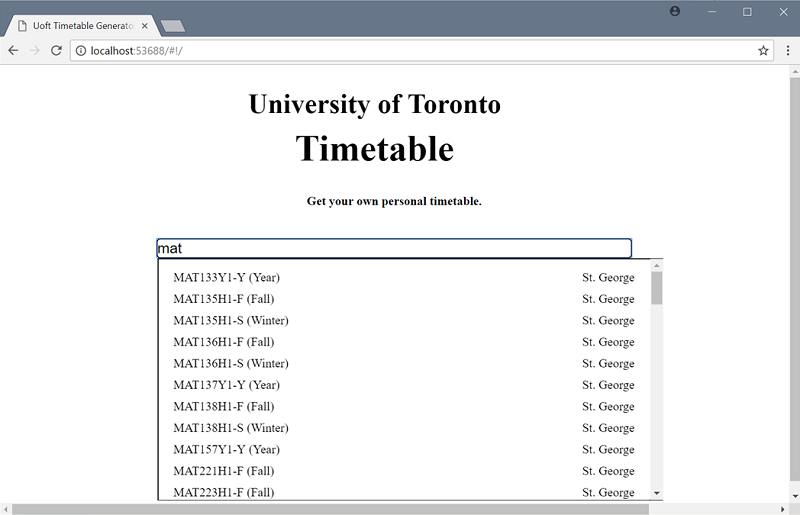Select MAT137Y1-Y (Year) course
The height and width of the screenshot is (515, 800).
click(x=404, y=384)
